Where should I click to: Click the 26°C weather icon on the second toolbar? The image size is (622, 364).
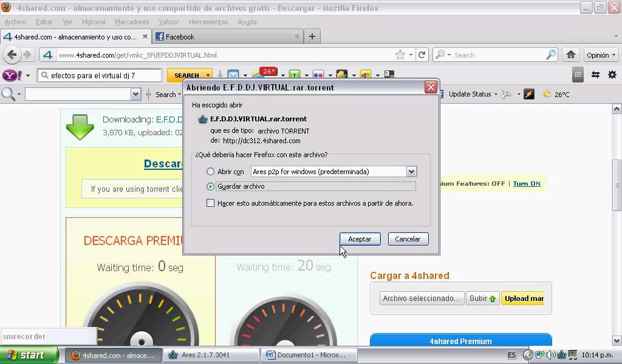547,94
